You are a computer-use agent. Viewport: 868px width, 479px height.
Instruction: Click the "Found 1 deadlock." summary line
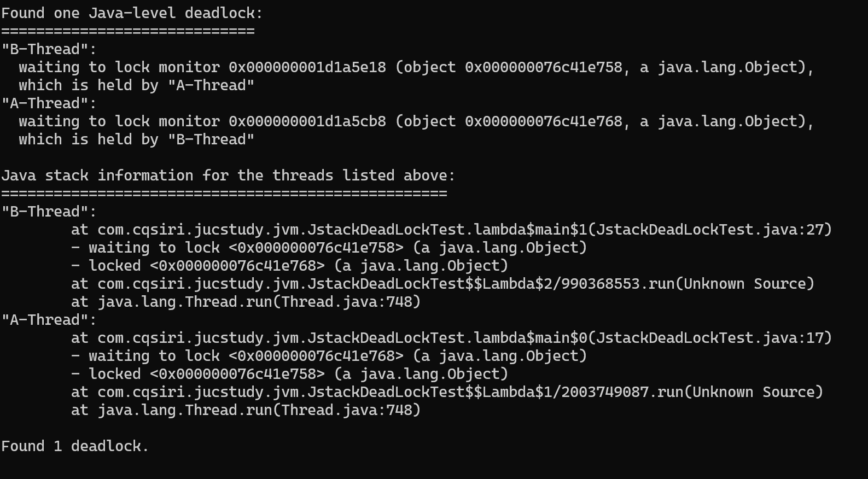[x=75, y=446]
